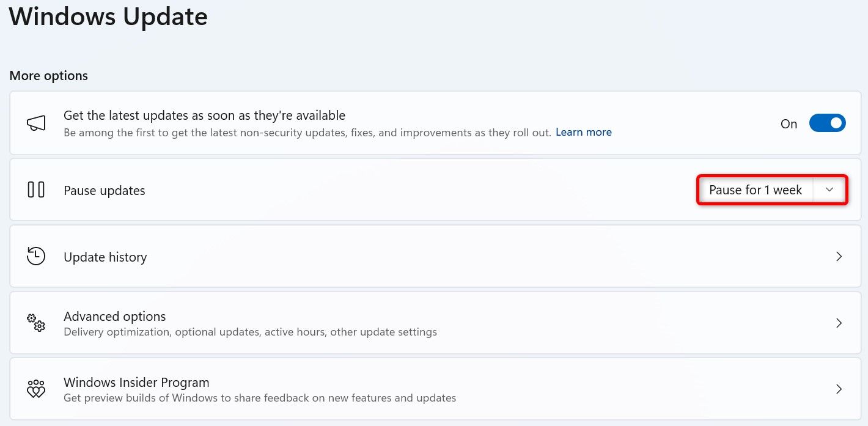Open the pause duration dropdown arrow
This screenshot has height=426, width=868.
[829, 190]
